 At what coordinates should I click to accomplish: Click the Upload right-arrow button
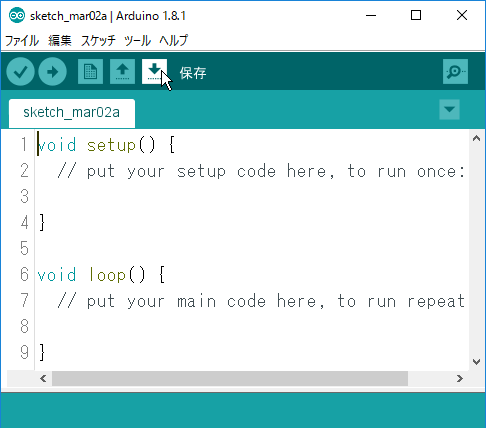point(52,72)
